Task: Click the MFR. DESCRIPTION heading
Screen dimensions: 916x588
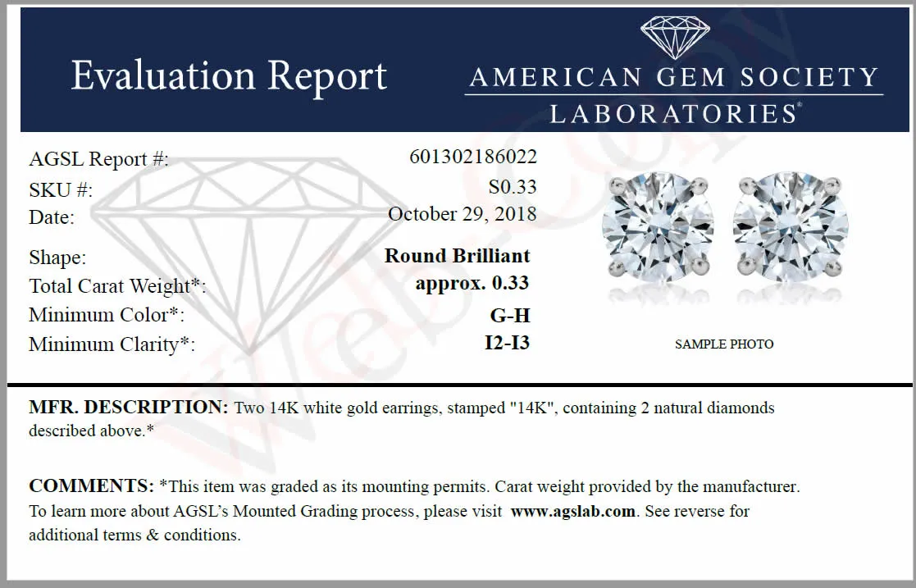Action: (129, 407)
